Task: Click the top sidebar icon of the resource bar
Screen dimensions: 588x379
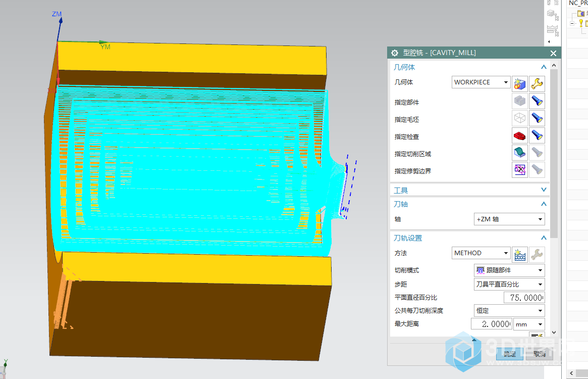Action: [x=553, y=3]
